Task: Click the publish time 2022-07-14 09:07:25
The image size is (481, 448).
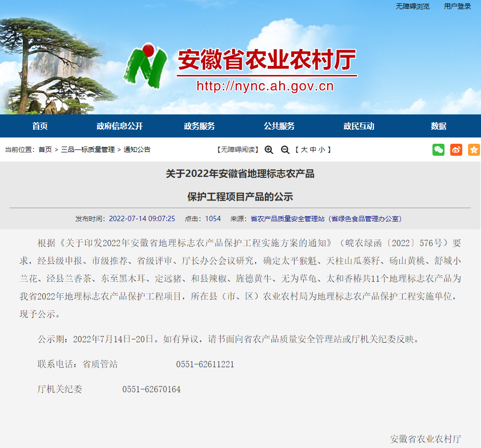Action: tap(142, 219)
